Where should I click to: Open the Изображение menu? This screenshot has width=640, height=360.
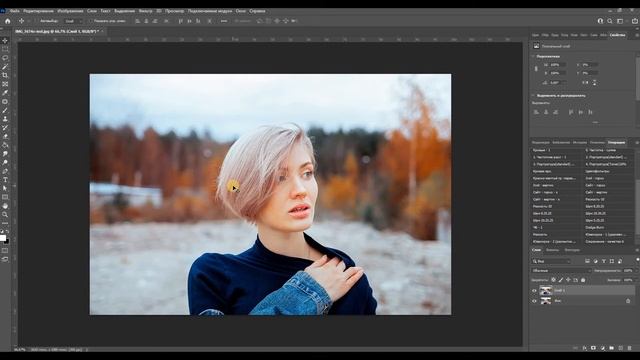(x=70, y=11)
